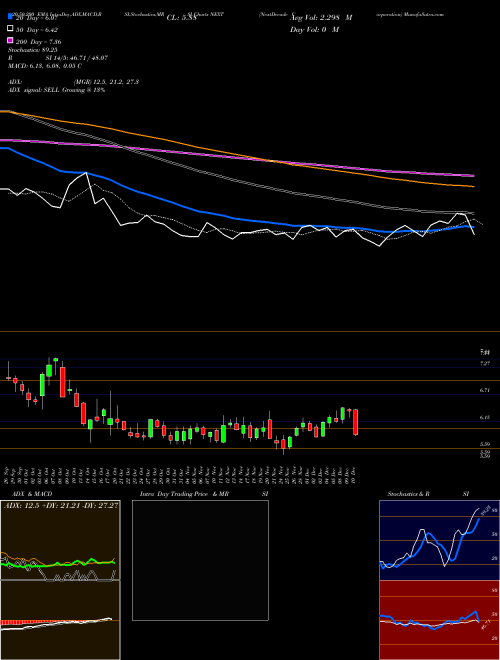
Task: Click the '(MGR) 12.5, 21.2, 27.3' ADX values
Action: 106,82
